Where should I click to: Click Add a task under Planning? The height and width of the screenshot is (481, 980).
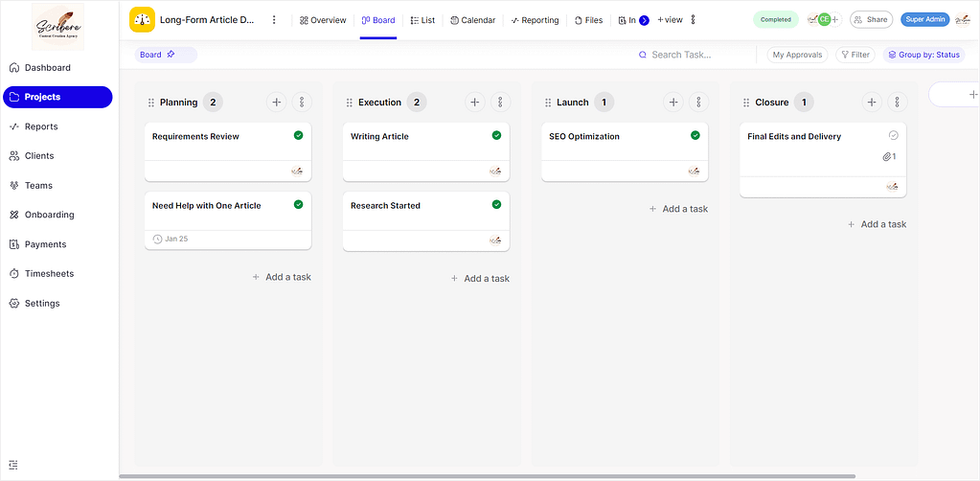pyautogui.click(x=282, y=277)
